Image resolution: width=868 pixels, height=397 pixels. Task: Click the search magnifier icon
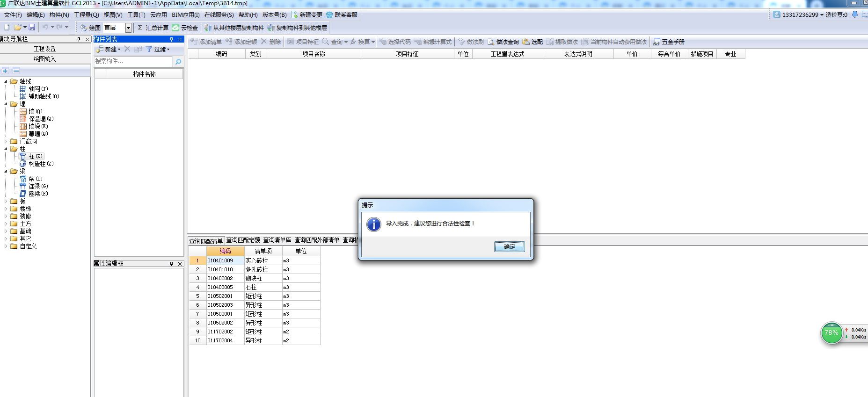pos(178,62)
